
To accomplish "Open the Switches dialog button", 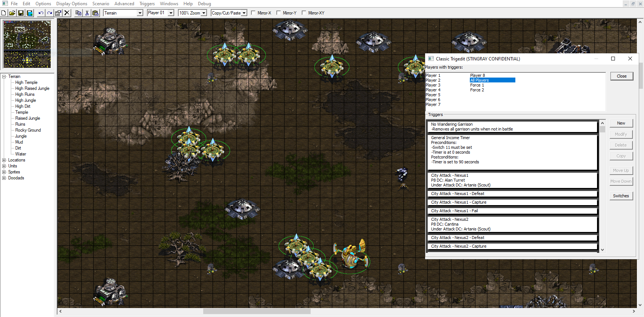I will pos(621,196).
